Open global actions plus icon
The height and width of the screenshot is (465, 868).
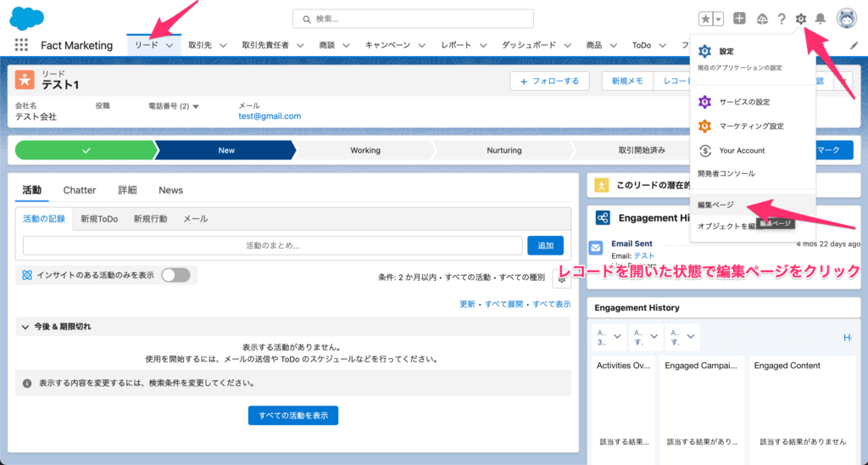point(739,19)
